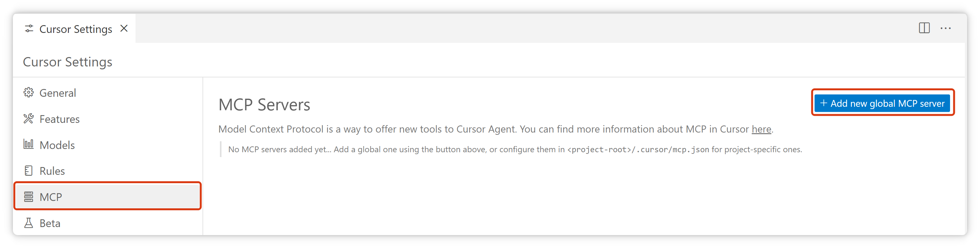
Task: Click the Rules notebook icon
Action: 29,171
